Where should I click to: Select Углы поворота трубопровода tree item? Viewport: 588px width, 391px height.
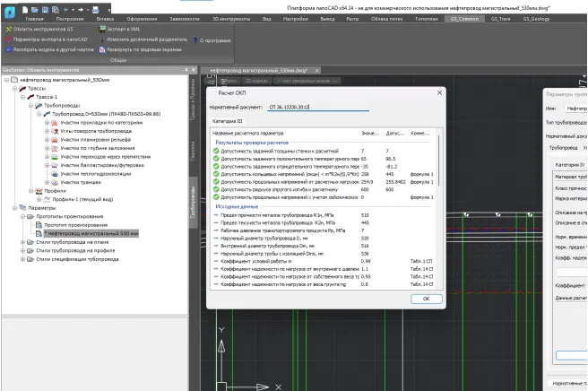(91, 131)
